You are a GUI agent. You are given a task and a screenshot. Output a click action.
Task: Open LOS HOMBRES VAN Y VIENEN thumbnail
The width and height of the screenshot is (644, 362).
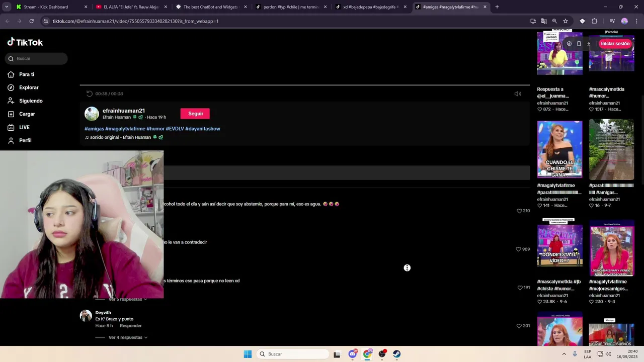[x=611, y=249]
